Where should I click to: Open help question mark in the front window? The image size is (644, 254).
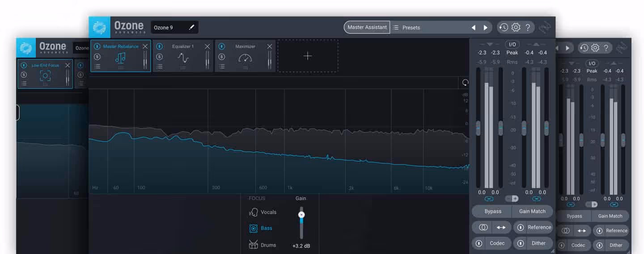click(528, 27)
